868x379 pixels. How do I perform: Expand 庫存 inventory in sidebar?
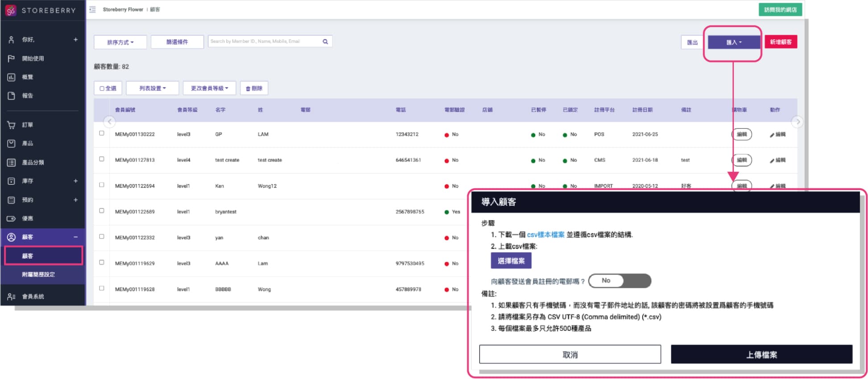(76, 181)
